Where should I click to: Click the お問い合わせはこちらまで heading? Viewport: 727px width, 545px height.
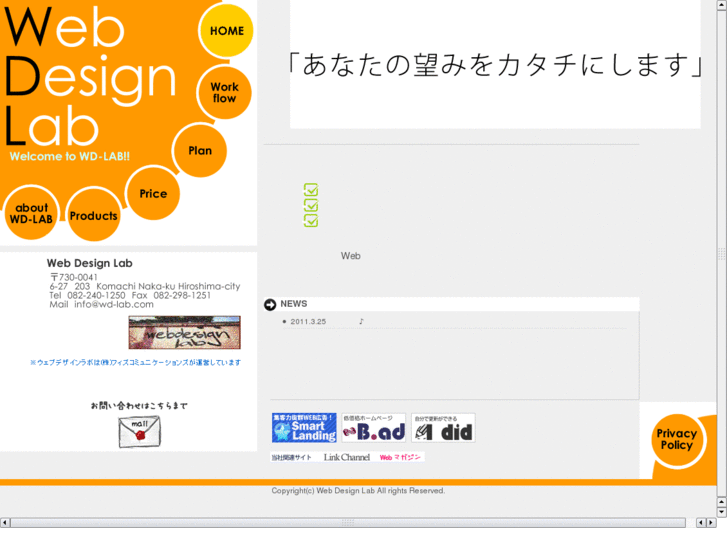[x=139, y=406]
